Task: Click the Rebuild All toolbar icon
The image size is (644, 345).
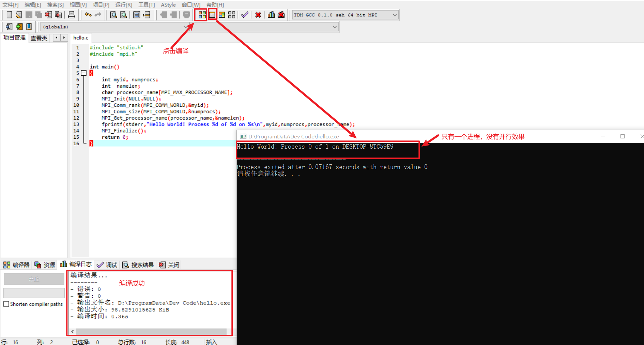Action: [x=232, y=15]
